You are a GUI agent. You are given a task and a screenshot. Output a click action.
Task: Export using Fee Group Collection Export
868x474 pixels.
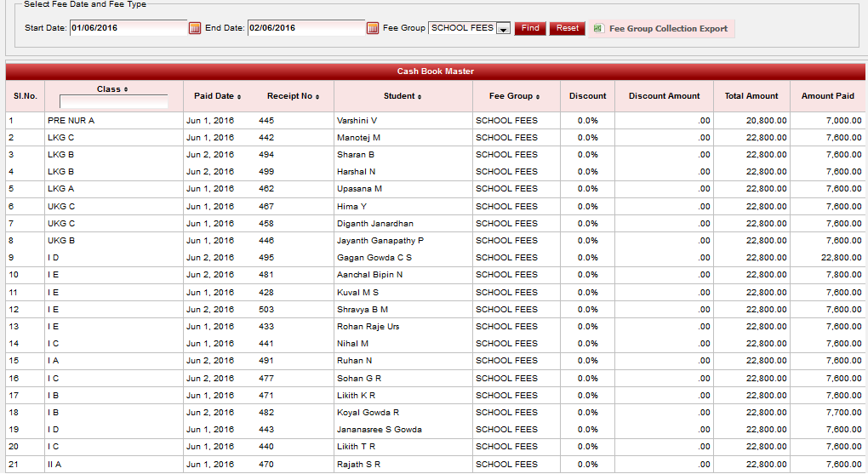pyautogui.click(x=661, y=29)
